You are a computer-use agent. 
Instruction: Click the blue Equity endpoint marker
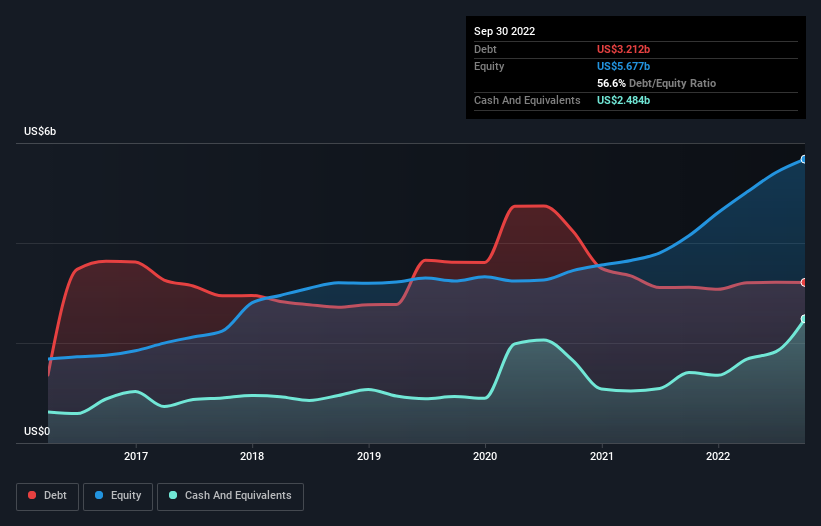[804, 160]
